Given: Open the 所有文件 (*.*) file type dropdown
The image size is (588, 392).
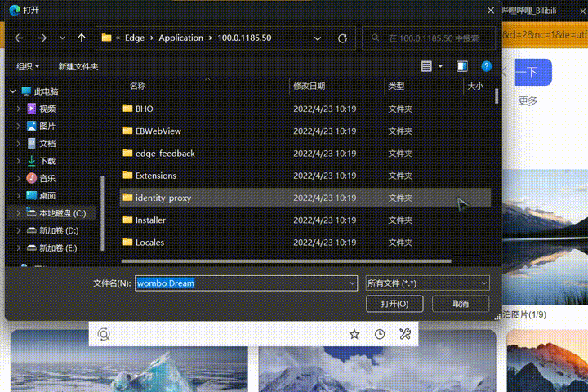Looking at the screenshot, I should pos(428,283).
